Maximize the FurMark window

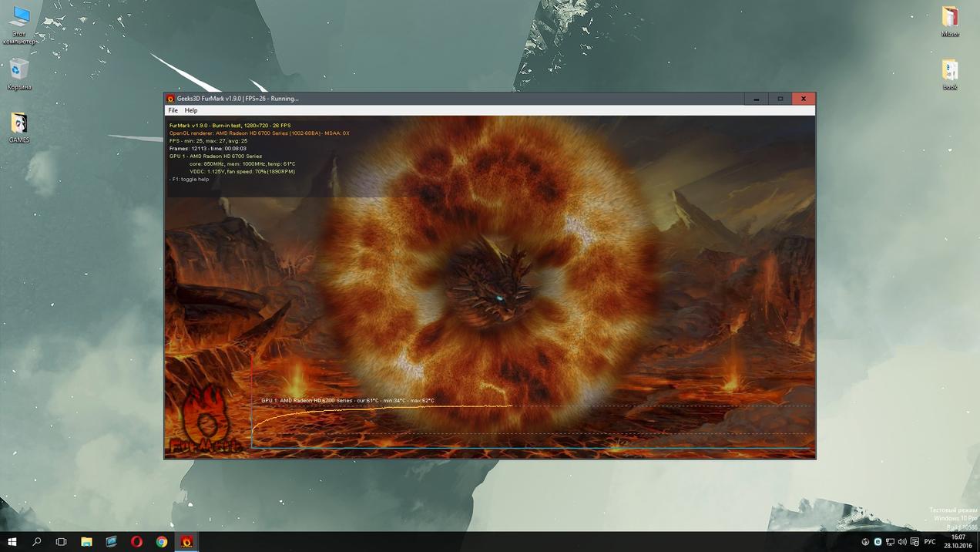(x=780, y=99)
